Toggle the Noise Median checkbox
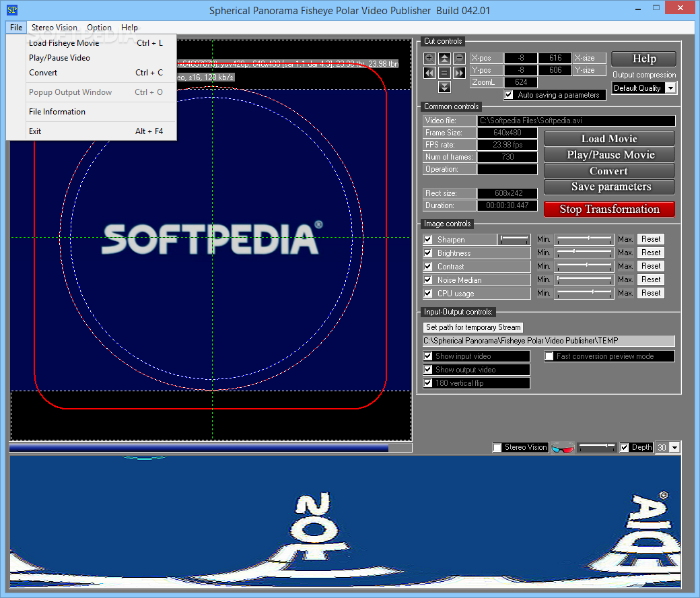Image resolution: width=700 pixels, height=598 pixels. (x=427, y=280)
